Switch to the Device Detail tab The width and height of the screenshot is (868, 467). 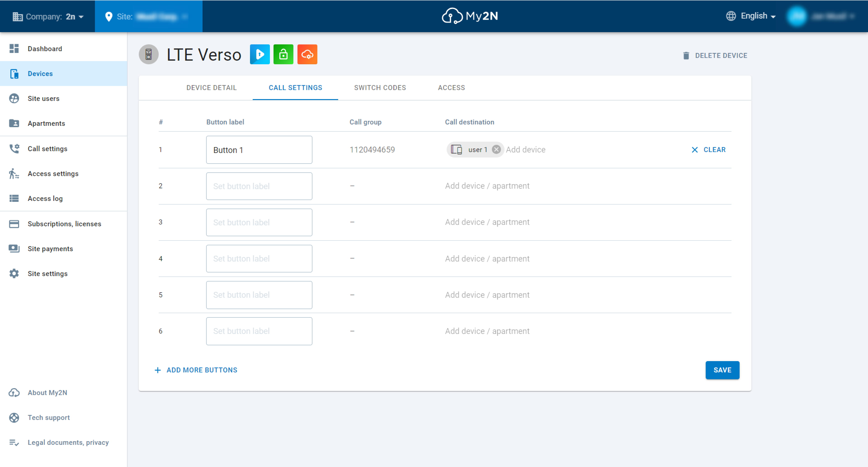point(211,88)
